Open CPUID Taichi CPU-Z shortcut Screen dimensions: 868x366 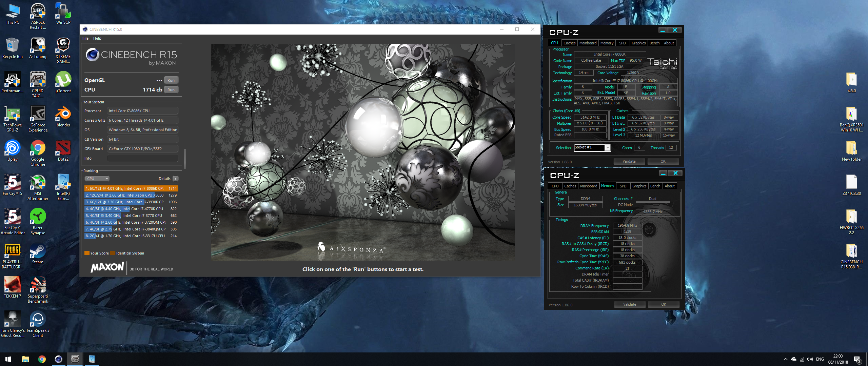click(38, 85)
